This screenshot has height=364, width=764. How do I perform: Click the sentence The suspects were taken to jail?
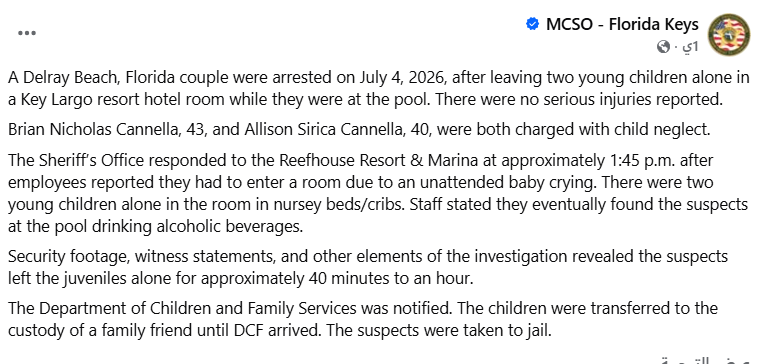438,330
